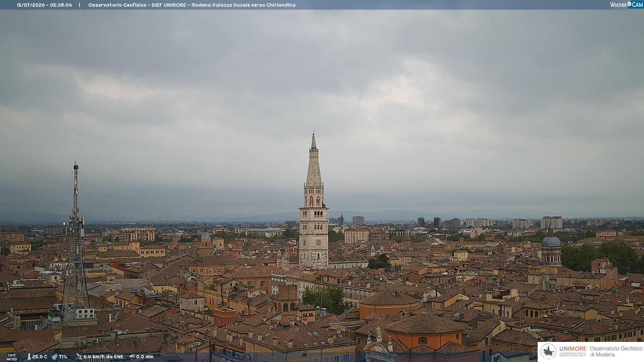
Task: Click the 6.4 km/h da ENE wind reading
Action: pos(103,357)
